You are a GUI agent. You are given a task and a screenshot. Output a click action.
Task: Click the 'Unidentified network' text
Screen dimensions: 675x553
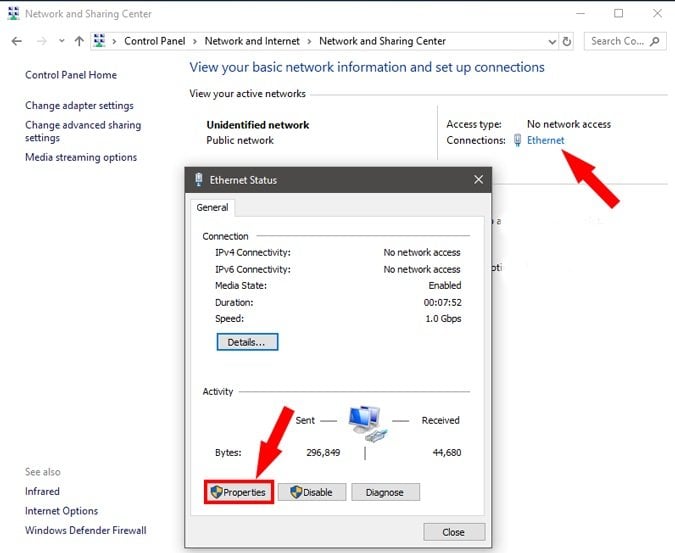click(x=258, y=125)
